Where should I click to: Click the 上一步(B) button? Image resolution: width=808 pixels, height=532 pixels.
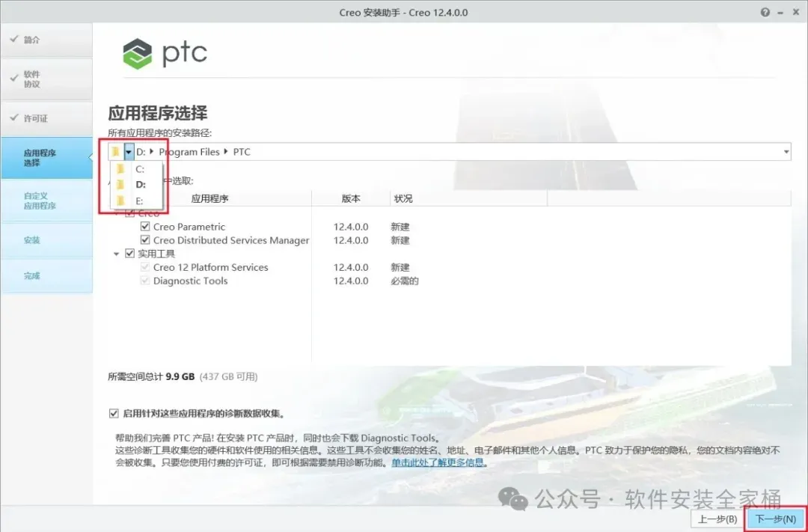717,519
